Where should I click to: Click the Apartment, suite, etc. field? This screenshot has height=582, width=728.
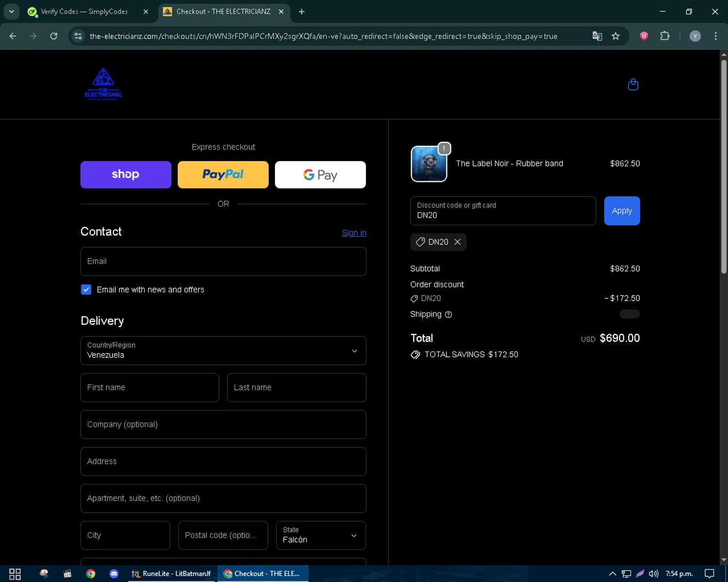(223, 498)
